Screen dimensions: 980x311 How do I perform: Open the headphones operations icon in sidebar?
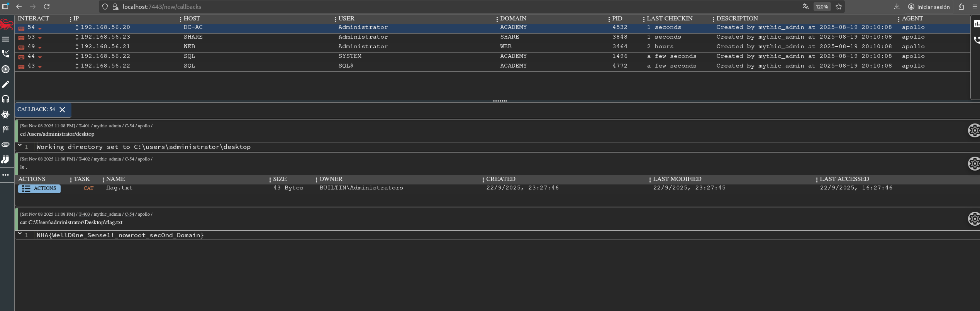(5, 99)
